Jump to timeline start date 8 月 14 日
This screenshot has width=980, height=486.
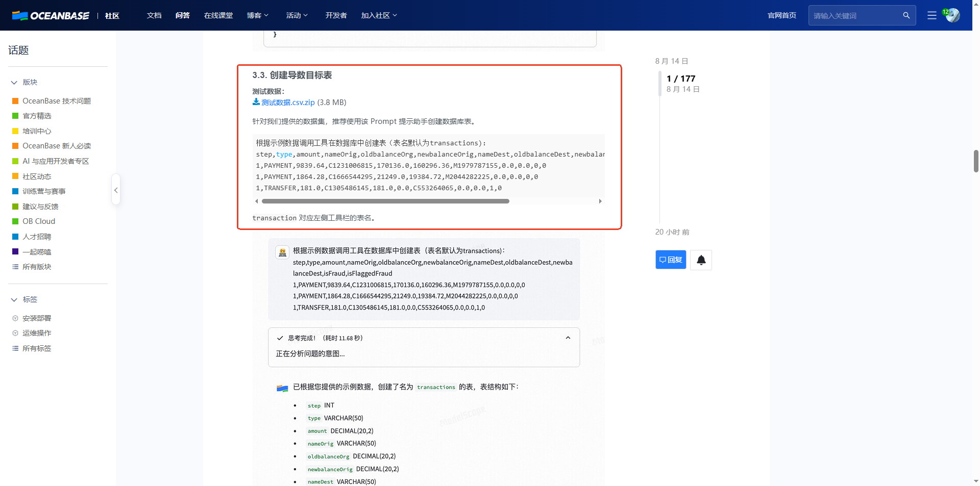pyautogui.click(x=672, y=61)
